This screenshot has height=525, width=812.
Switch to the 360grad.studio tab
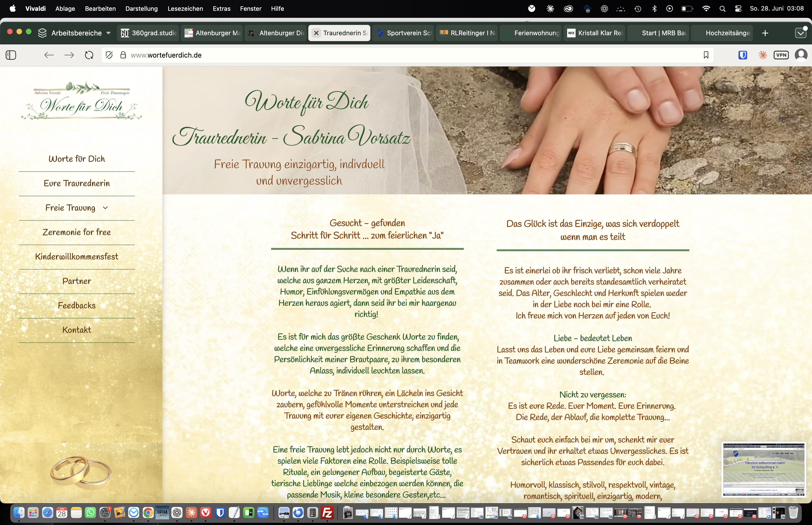tap(148, 33)
